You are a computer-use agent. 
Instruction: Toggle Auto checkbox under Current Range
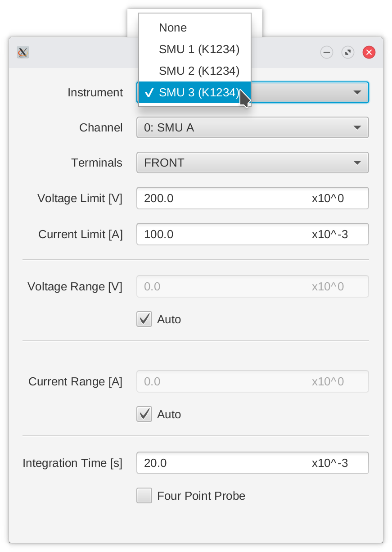tap(144, 414)
